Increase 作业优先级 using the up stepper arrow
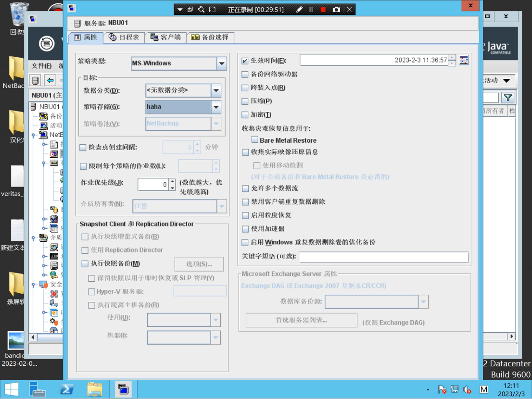This screenshot has height=399, width=532. click(x=172, y=181)
